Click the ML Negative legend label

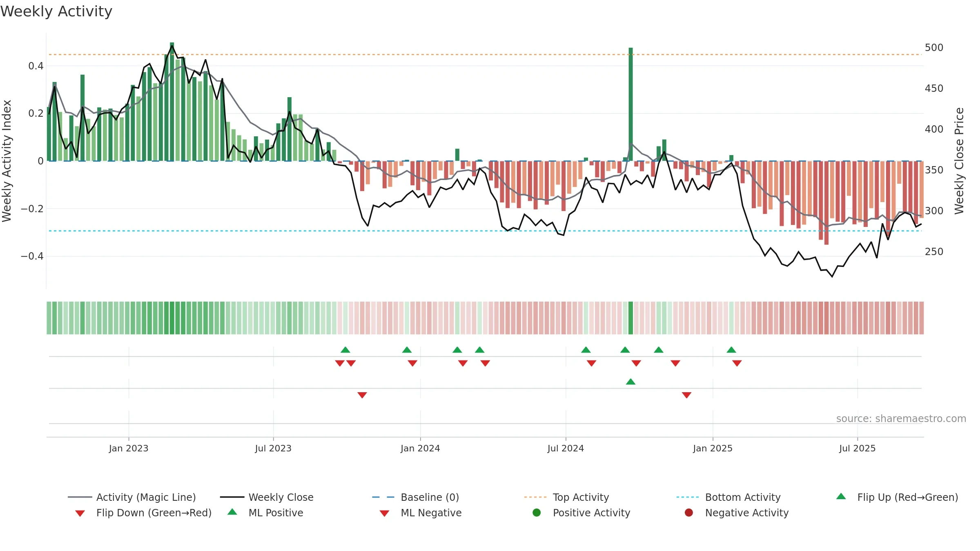click(431, 513)
